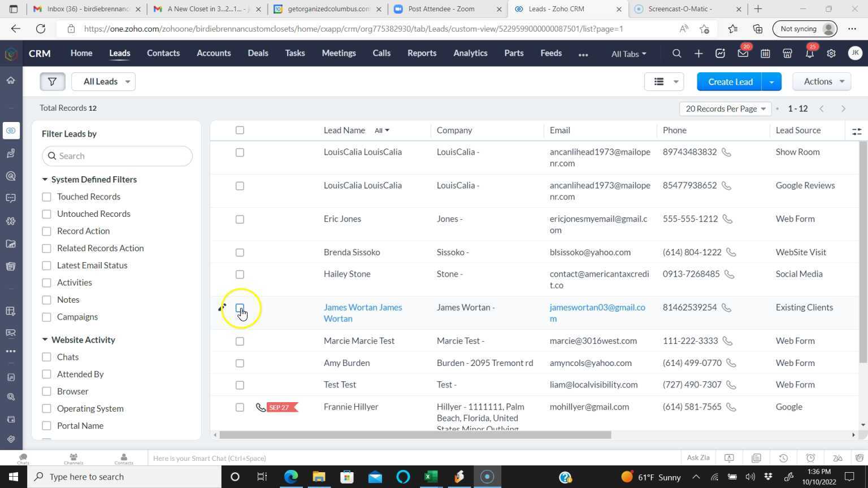Viewport: 868px width, 488px height.
Task: Open the Zoho CRM search icon
Action: coord(676,53)
